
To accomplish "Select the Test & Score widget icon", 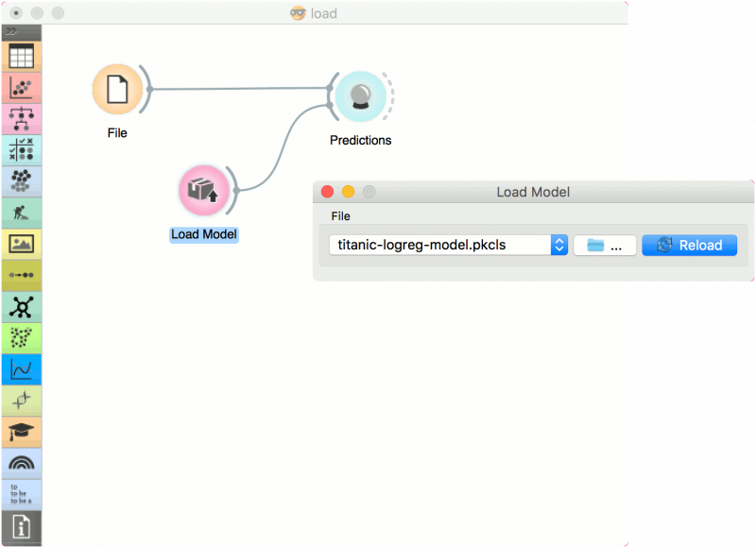I will point(21,149).
